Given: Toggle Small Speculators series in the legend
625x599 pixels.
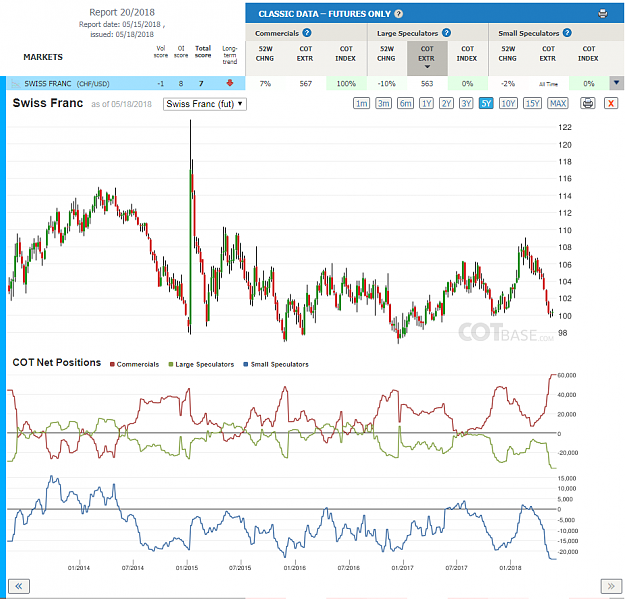Looking at the screenshot, I should (276, 364).
